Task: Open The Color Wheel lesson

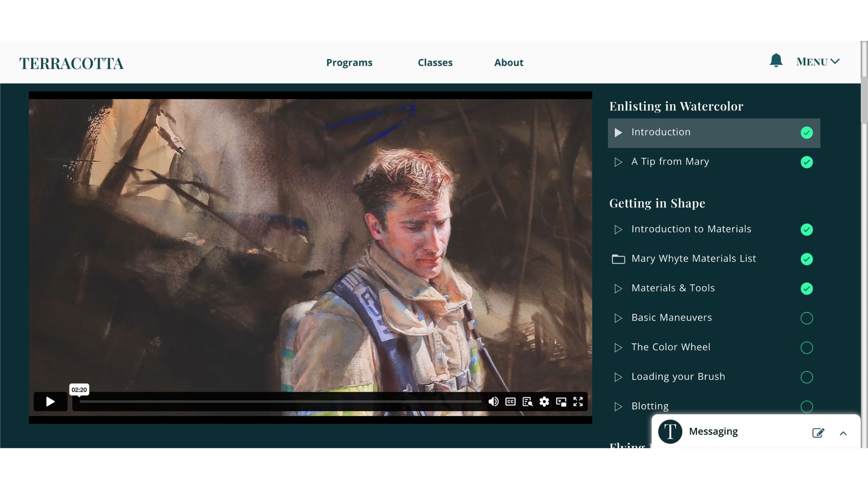Action: click(x=714, y=347)
